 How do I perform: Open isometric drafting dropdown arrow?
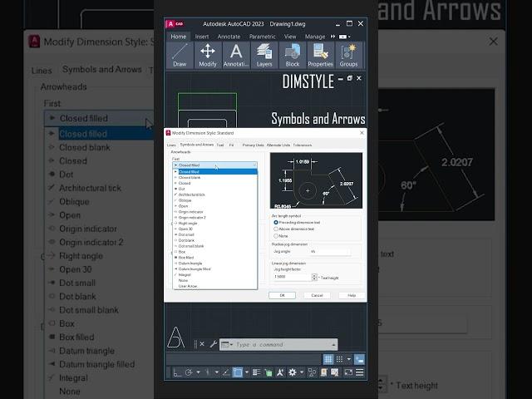216,372
